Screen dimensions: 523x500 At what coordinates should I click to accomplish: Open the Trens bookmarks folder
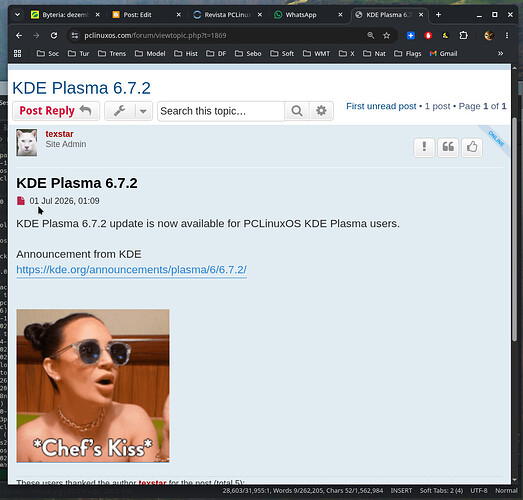(x=112, y=53)
